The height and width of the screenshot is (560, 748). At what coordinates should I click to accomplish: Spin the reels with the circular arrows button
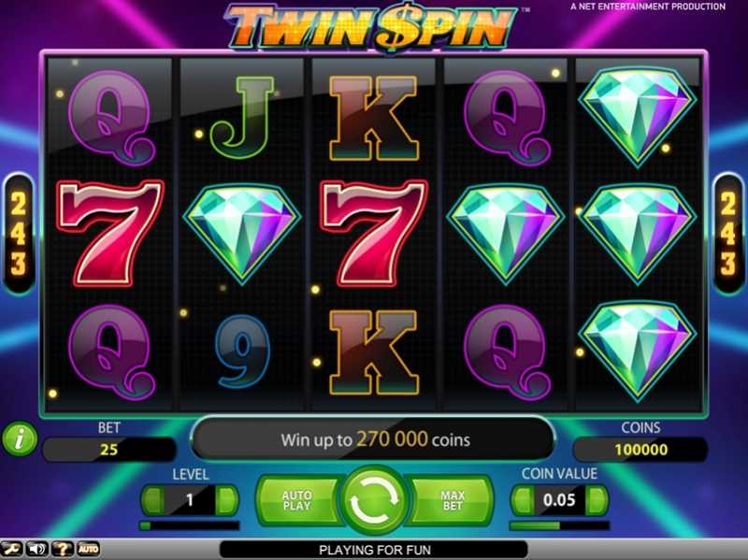click(375, 500)
